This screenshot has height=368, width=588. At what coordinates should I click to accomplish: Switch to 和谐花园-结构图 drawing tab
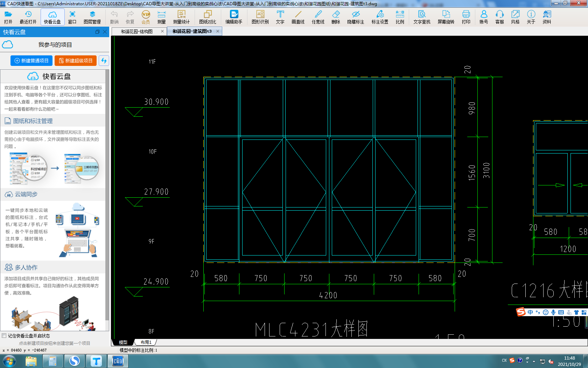tap(137, 32)
